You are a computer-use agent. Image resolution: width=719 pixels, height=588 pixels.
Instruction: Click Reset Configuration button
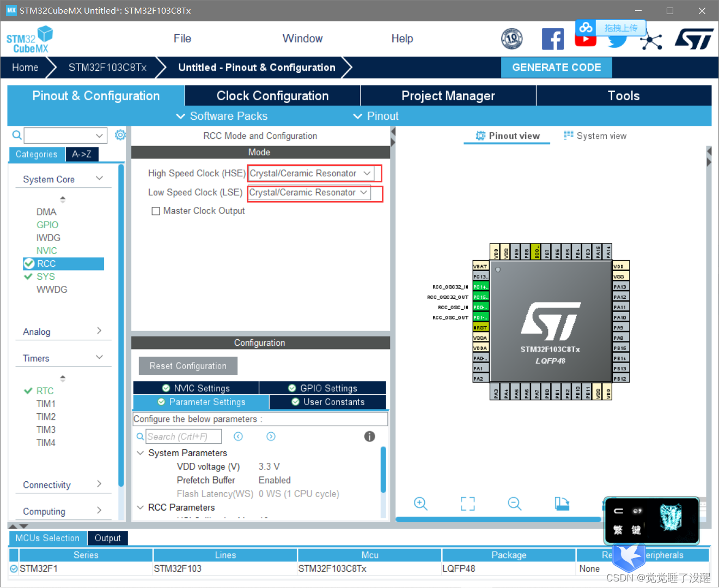(188, 366)
